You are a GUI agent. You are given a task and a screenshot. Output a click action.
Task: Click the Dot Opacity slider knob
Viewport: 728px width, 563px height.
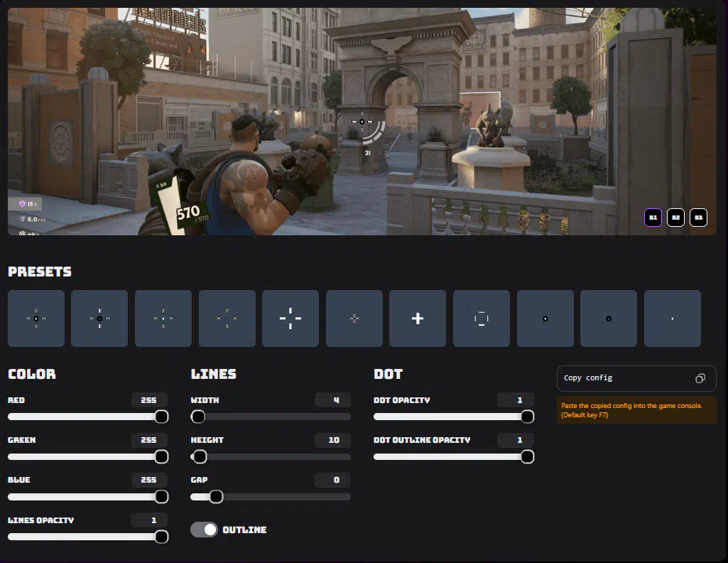[527, 417]
